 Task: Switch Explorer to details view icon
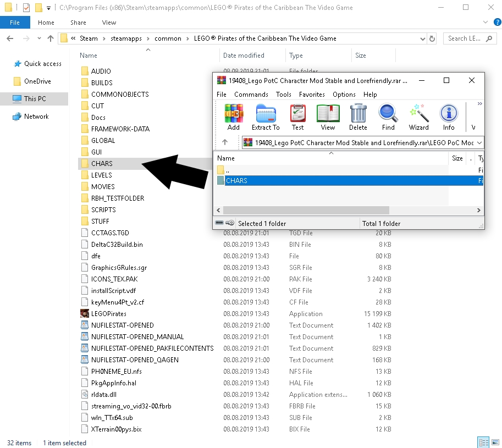(483, 443)
